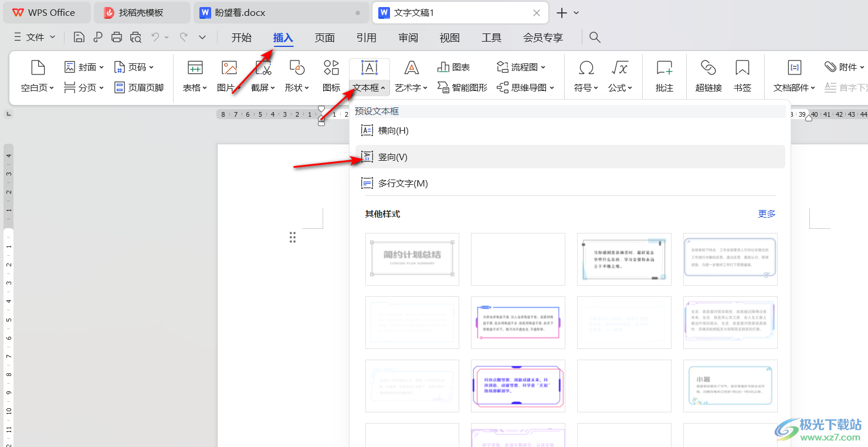Choose multi-line text 多行文字(M)

pos(570,184)
